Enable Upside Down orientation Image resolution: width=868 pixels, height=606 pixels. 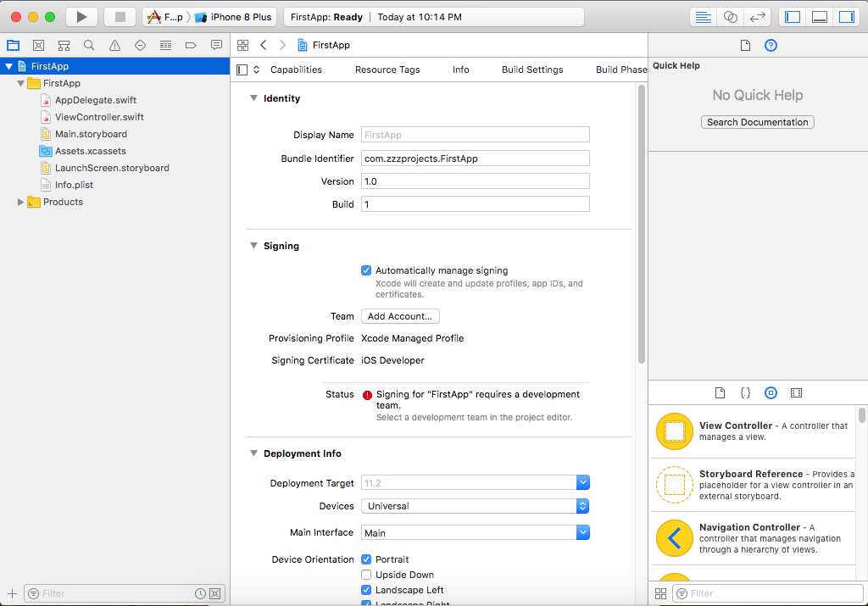(366, 575)
